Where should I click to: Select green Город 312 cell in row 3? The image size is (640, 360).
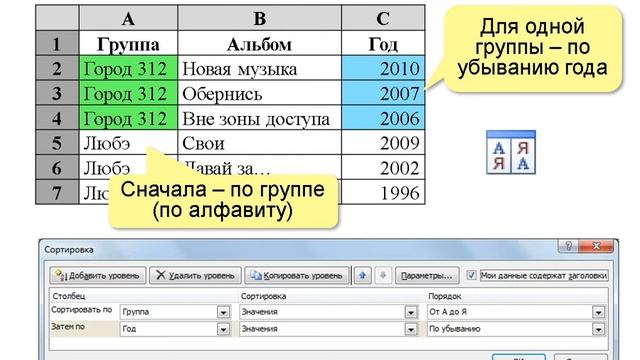pyautogui.click(x=128, y=93)
